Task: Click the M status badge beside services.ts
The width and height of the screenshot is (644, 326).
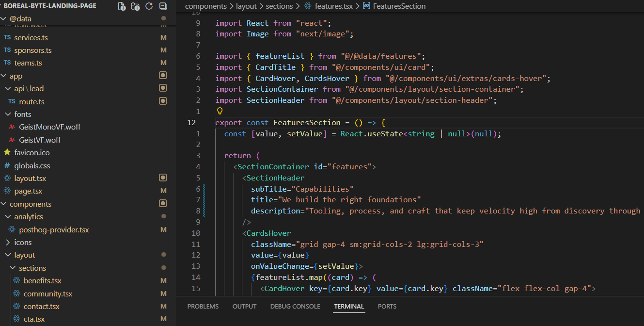Action: (x=163, y=37)
